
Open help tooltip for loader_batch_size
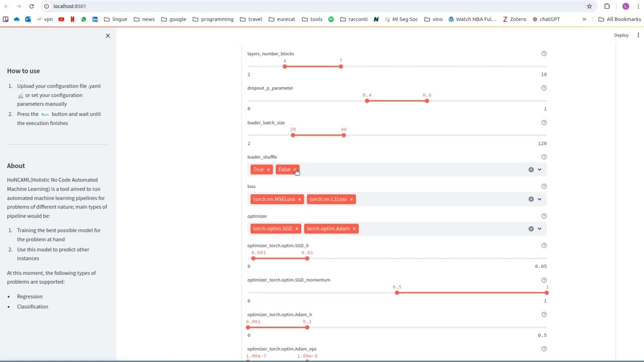pos(544,123)
